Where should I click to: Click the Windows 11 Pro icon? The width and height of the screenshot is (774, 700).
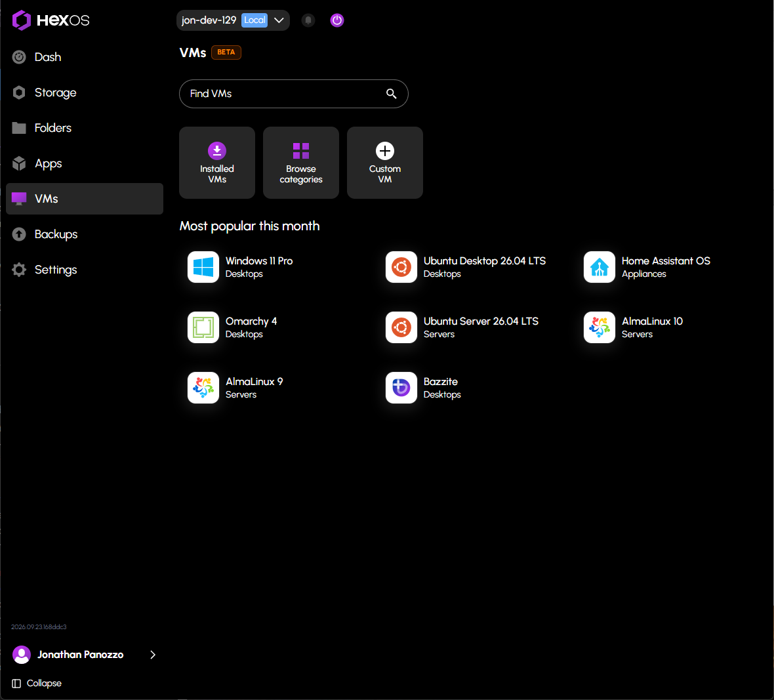pos(203,267)
